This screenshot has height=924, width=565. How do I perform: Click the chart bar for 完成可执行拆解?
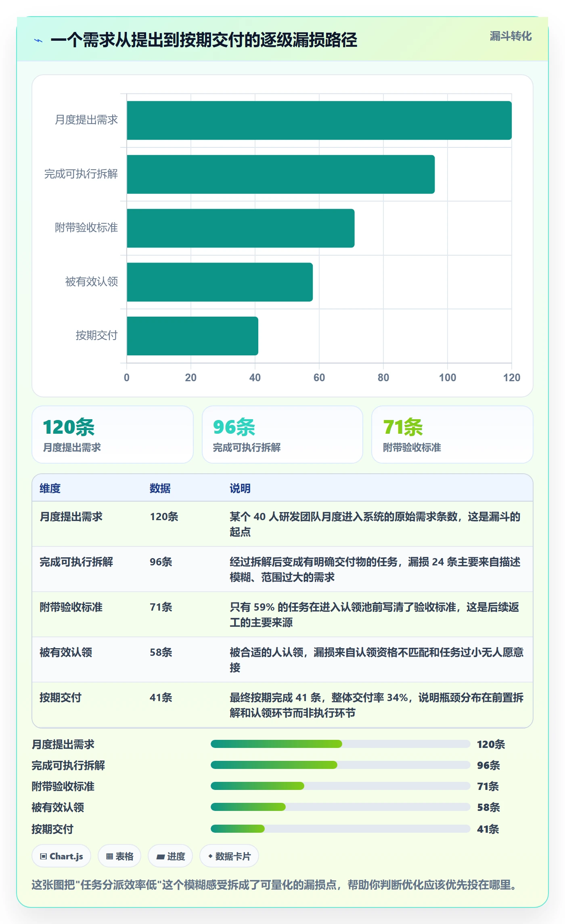point(281,174)
